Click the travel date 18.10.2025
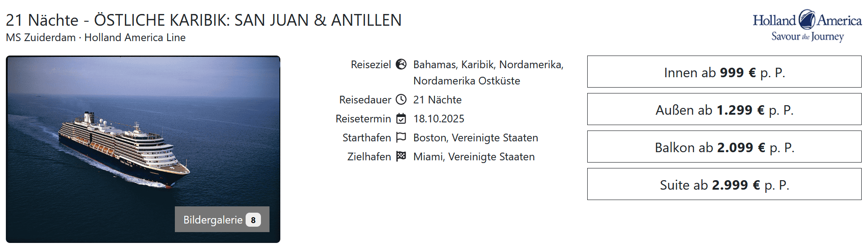 [439, 119]
